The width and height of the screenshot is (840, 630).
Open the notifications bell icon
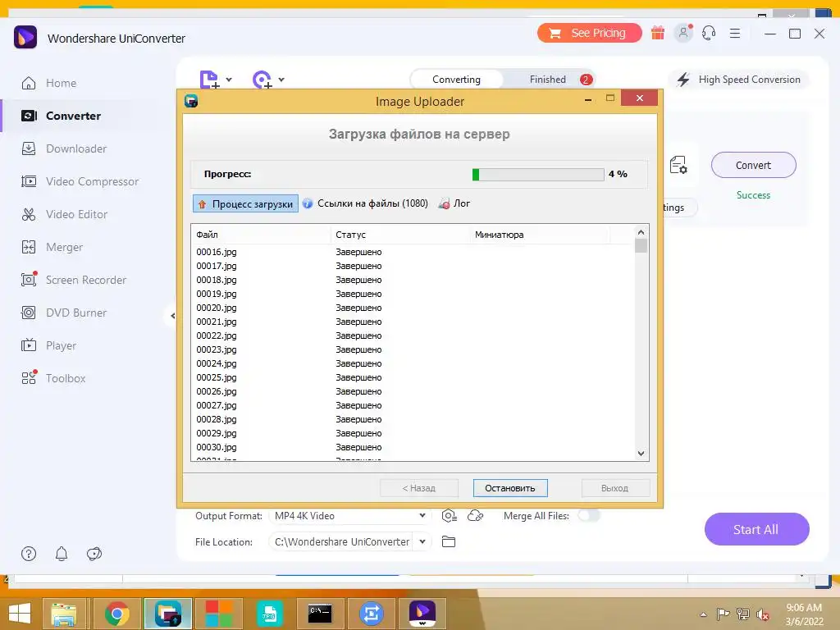pos(62,554)
